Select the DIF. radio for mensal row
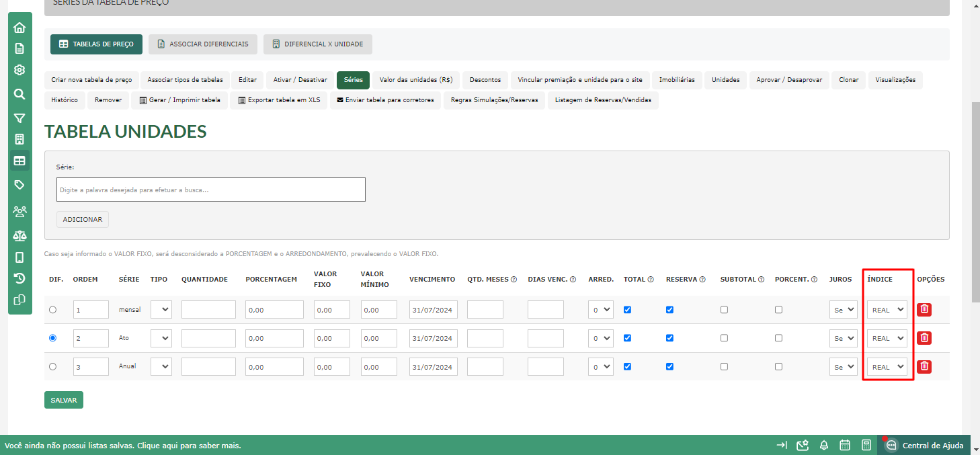Image resolution: width=980 pixels, height=455 pixels. (53, 310)
